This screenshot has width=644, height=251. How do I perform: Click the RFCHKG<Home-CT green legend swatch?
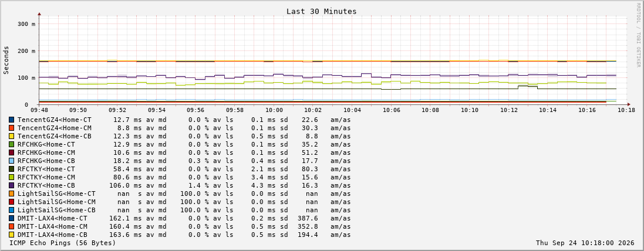pos(12,144)
